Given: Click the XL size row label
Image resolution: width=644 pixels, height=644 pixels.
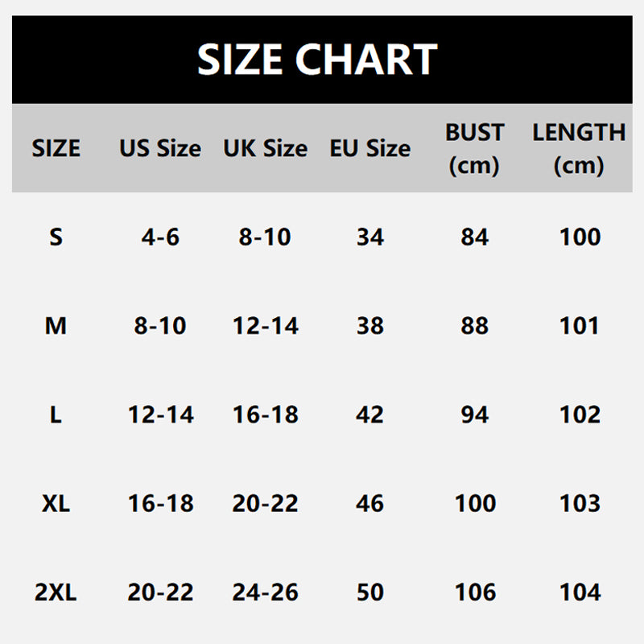Looking at the screenshot, I should pyautogui.click(x=56, y=504).
